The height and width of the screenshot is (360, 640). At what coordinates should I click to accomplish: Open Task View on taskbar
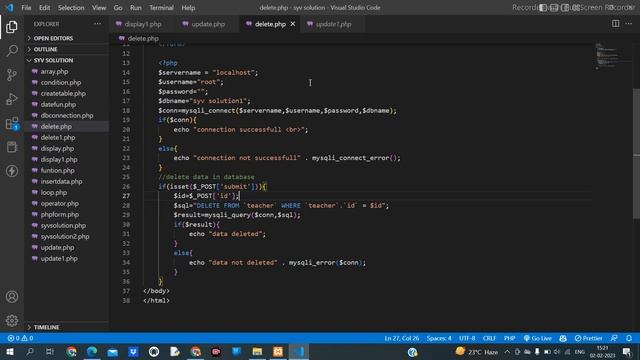(50, 351)
